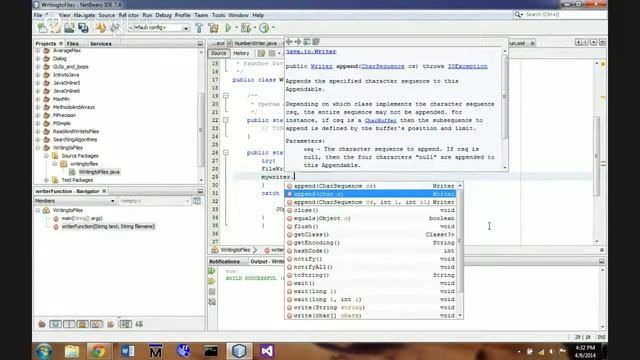The width and height of the screenshot is (640, 360).
Task: Open the Run Project dropdown arrow
Action: click(x=236, y=28)
